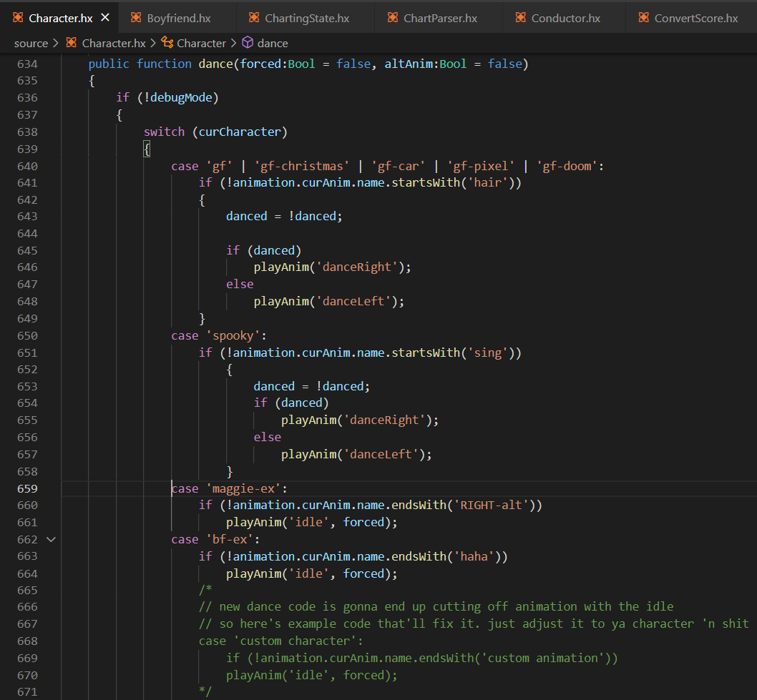Click the file icon on ChartParser.hx tab
Screen dimensions: 757x700
[392, 18]
